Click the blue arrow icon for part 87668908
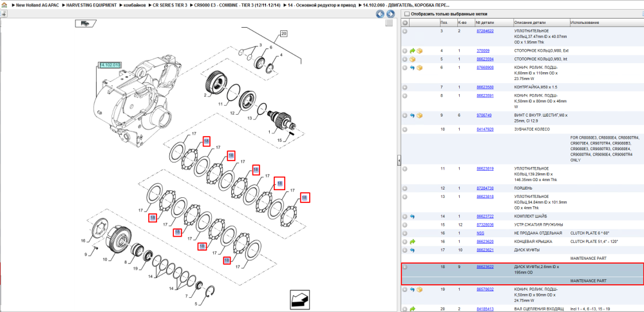The image size is (644, 312). [413, 68]
